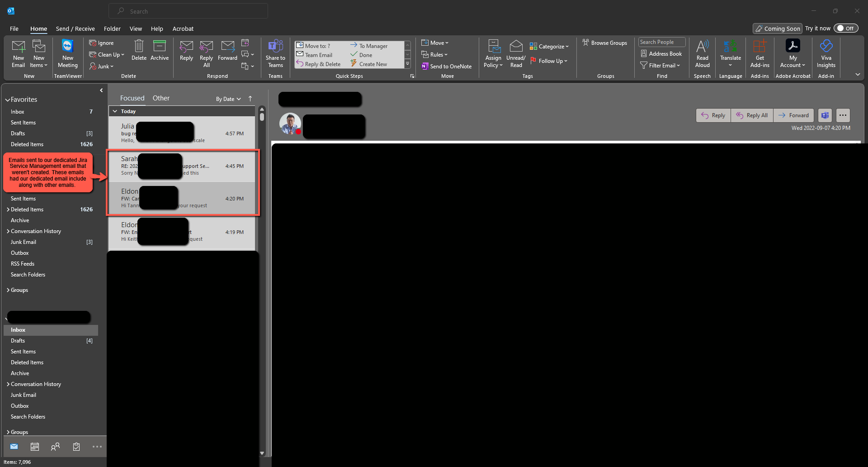Image resolution: width=868 pixels, height=467 pixels.
Task: Start a TeamViewer New Meeting
Action: [x=68, y=53]
